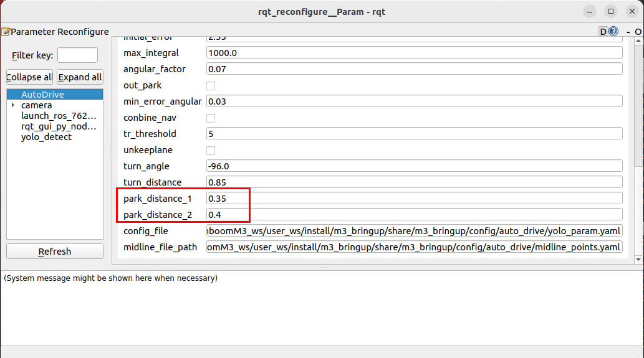Click scroll down arrow of parameter list
Image resolution: width=644 pixels, height=358 pixels.
(638, 259)
